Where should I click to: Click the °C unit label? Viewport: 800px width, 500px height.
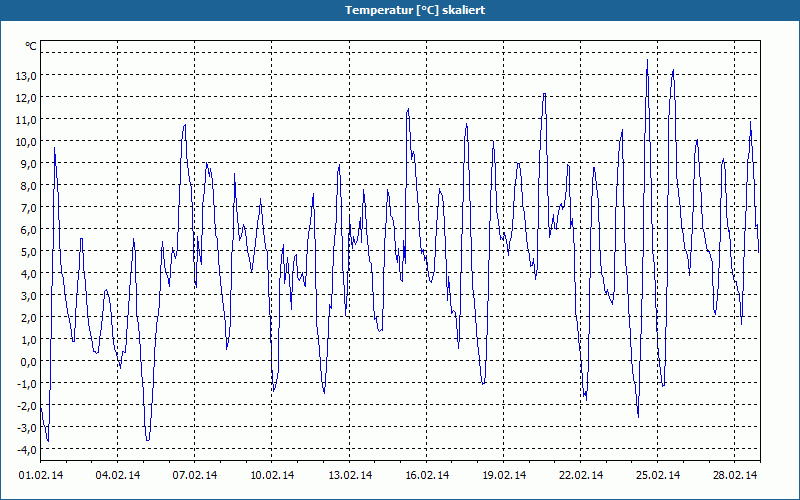(31, 46)
